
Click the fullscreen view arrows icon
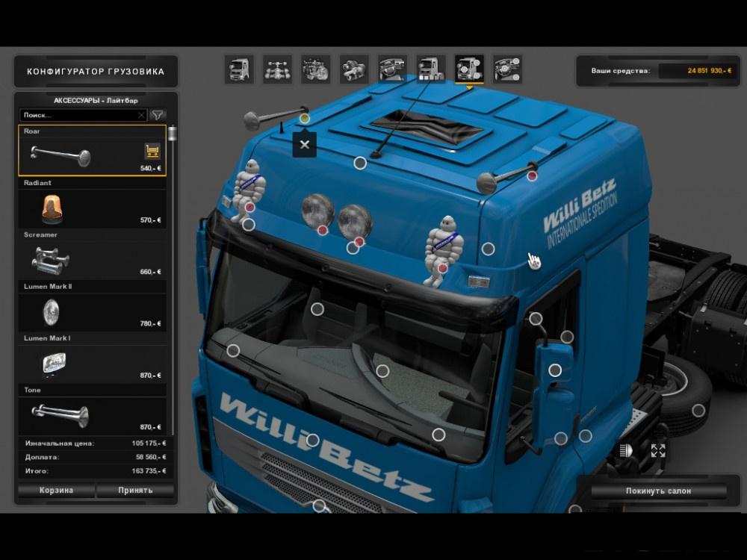(658, 450)
